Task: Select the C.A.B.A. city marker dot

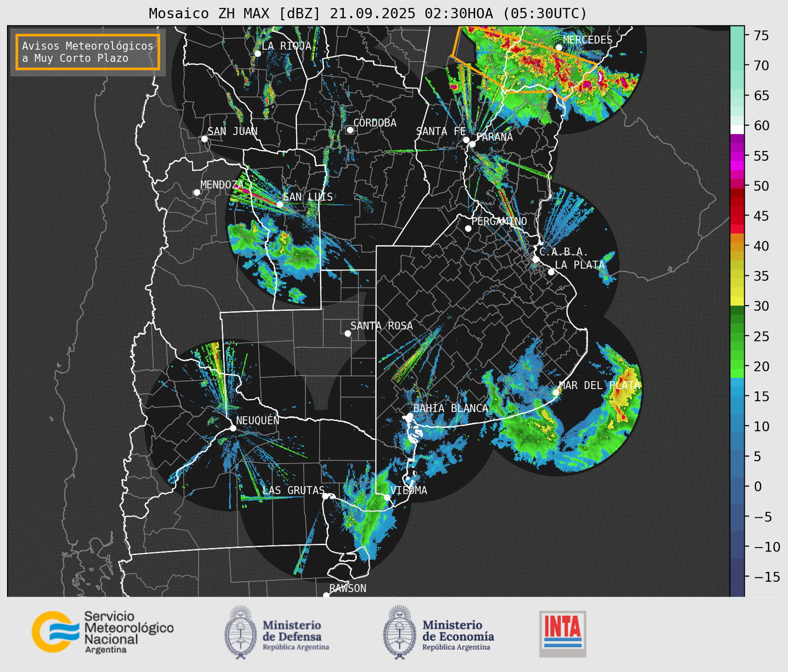Action: pos(536,259)
